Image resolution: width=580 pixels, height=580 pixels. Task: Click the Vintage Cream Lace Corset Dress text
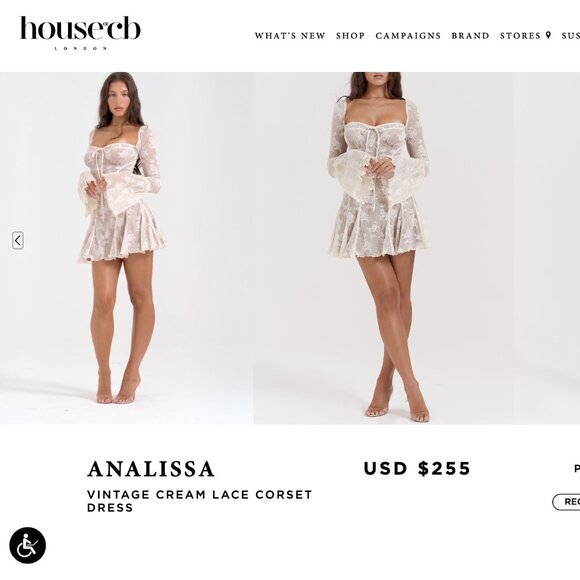200,501
